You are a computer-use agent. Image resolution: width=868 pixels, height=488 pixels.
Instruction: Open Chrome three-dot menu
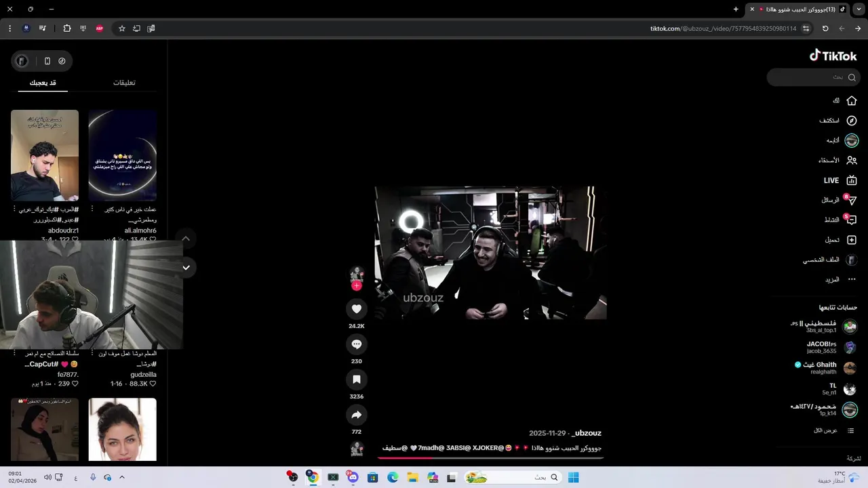(9, 28)
